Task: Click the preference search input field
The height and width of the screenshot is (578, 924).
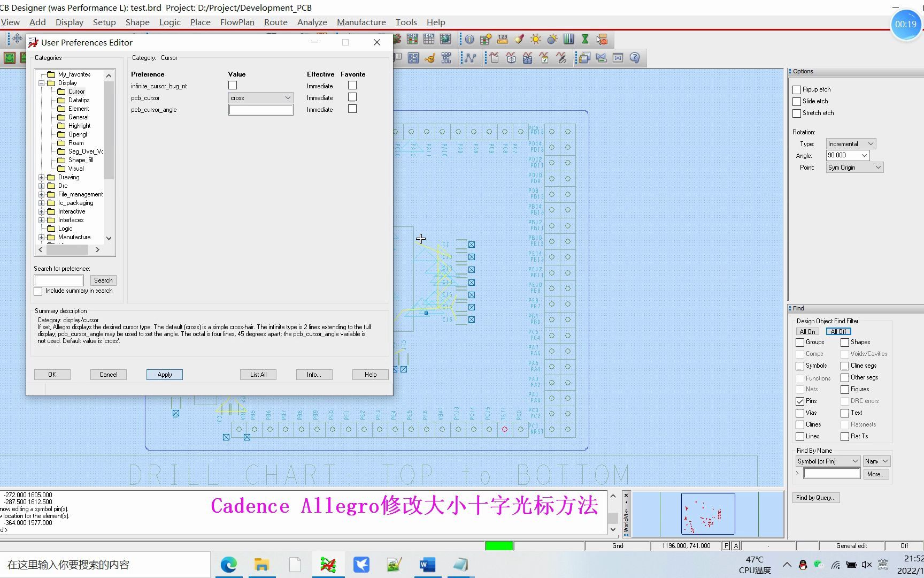Action: pos(59,280)
